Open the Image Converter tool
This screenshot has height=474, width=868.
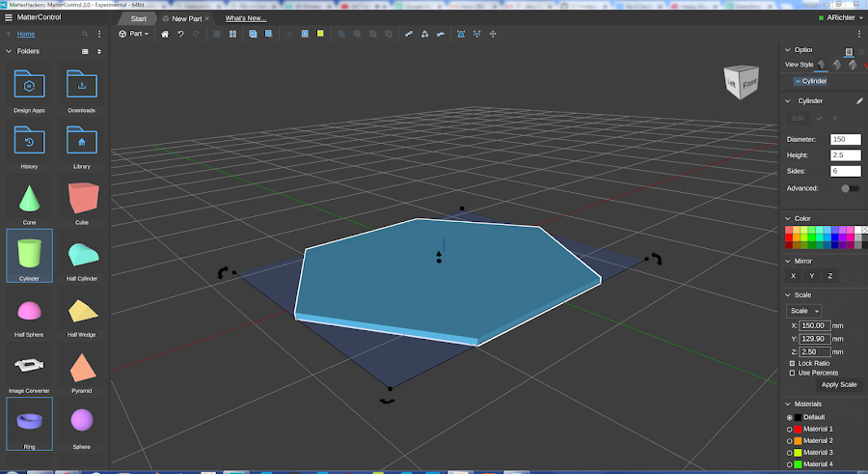[30, 367]
